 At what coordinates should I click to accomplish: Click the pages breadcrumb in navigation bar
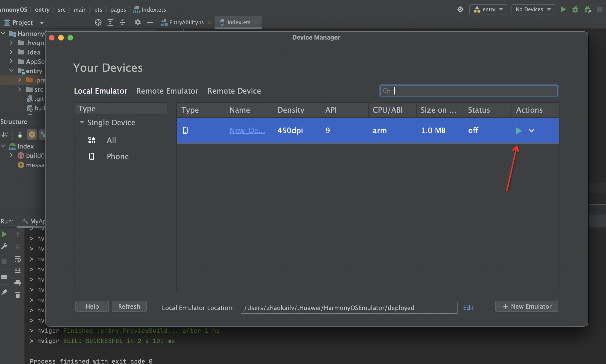coord(118,10)
